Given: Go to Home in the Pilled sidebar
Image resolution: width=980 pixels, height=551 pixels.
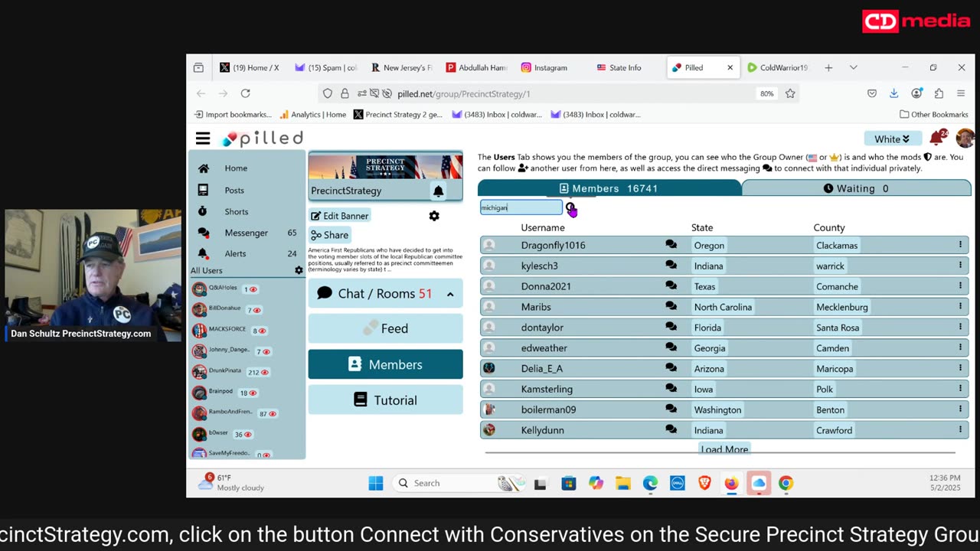Looking at the screenshot, I should [236, 168].
